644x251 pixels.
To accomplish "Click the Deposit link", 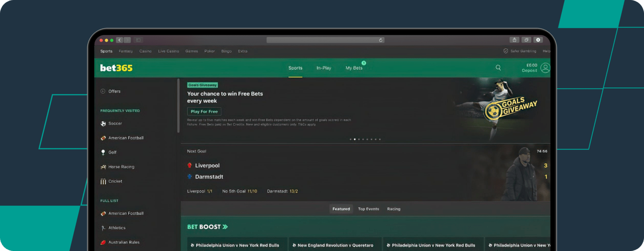I will (x=530, y=71).
